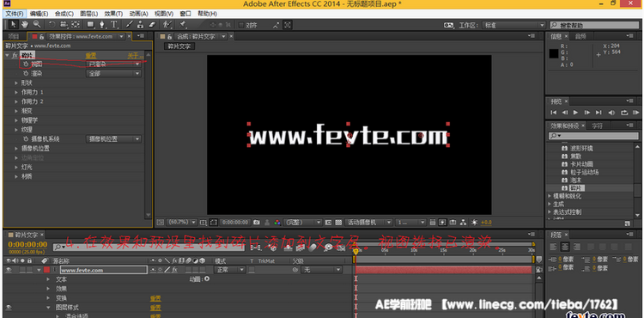Image resolution: width=644 pixels, height=318 pixels.
Task: Select the Pen tool
Action: pos(102,25)
